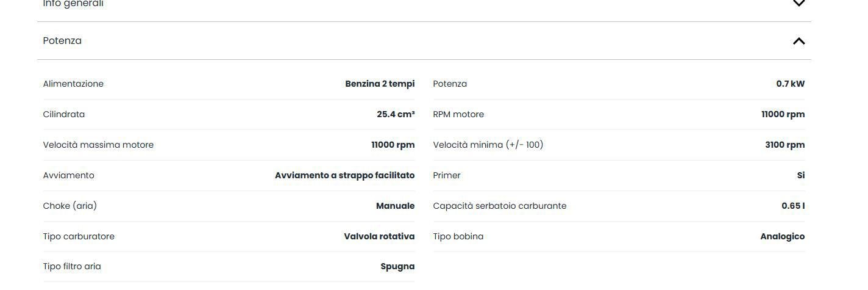Click the Avviamento a strappo facilitato value

click(344, 175)
